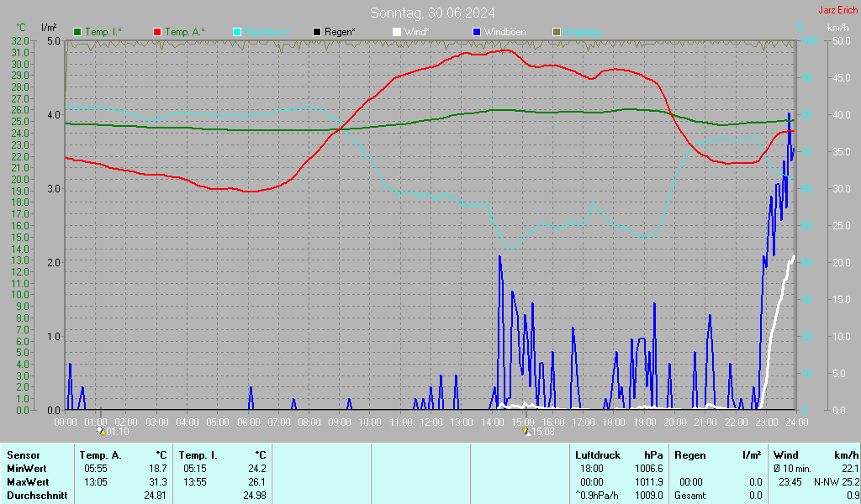
Task: Click the 'Durchschnitt' row label
Action: point(37,496)
